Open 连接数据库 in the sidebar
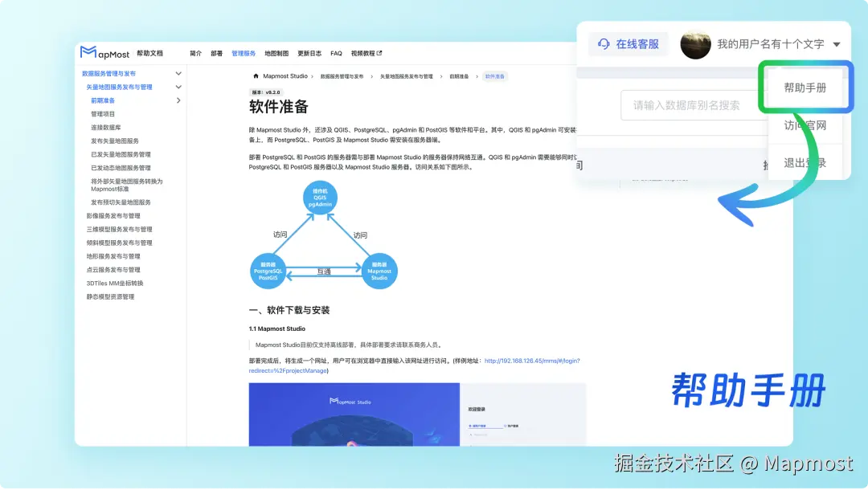 pos(106,128)
